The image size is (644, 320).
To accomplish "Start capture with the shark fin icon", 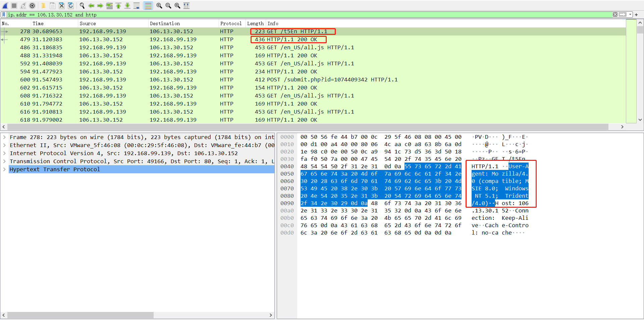I will 5,6.
